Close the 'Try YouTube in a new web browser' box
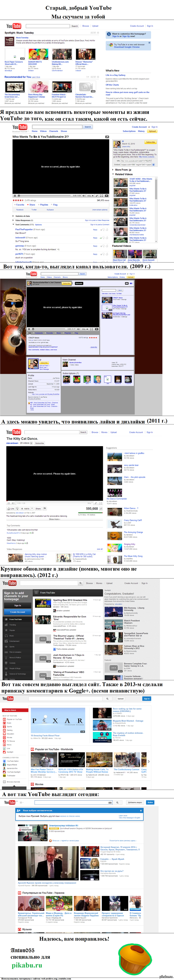This screenshot has height=980, width=174. pyautogui.click(x=149, y=43)
